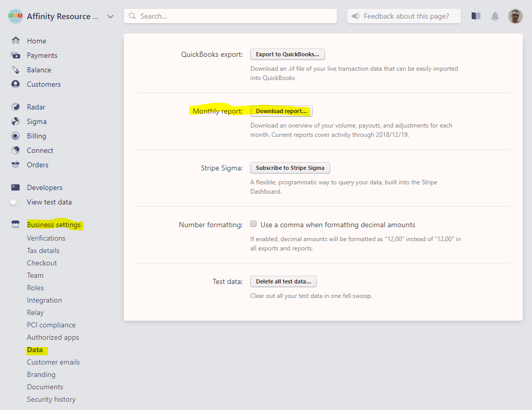Click Business settings heading

(54, 225)
